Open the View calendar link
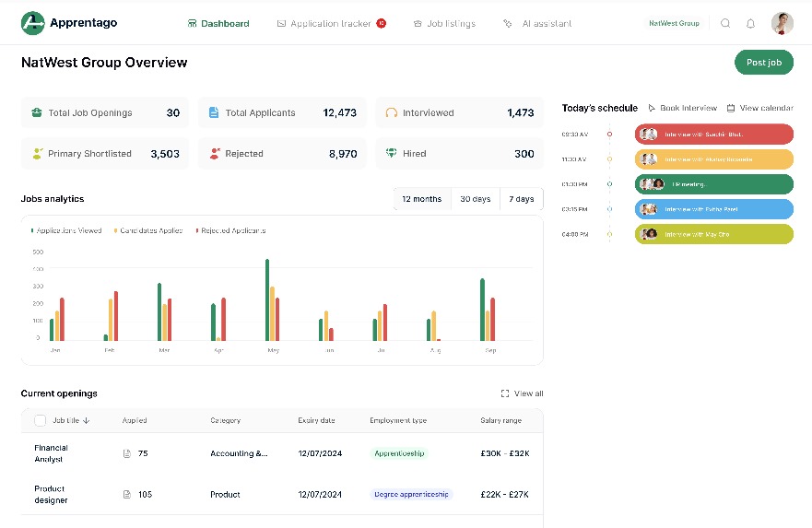 pos(759,108)
